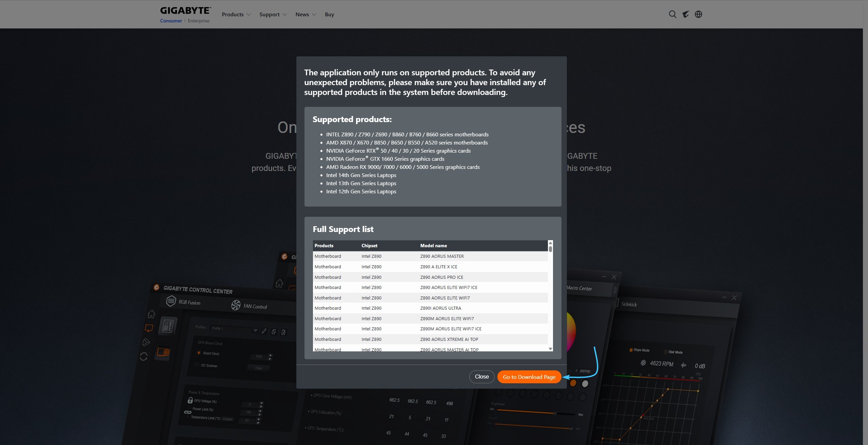Click the Model name column header
Screen dimensions: 868x445
coord(433,246)
